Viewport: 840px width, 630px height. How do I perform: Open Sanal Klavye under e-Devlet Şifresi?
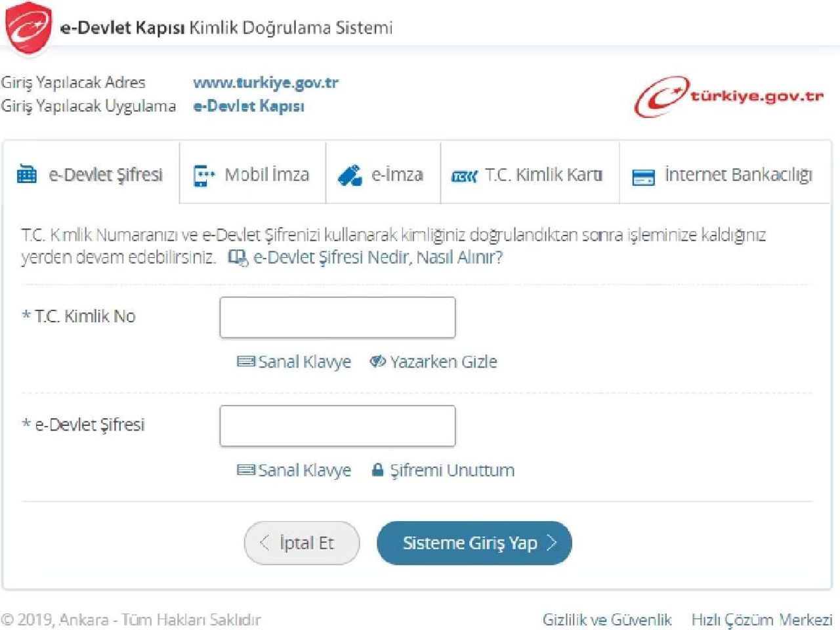click(x=294, y=470)
